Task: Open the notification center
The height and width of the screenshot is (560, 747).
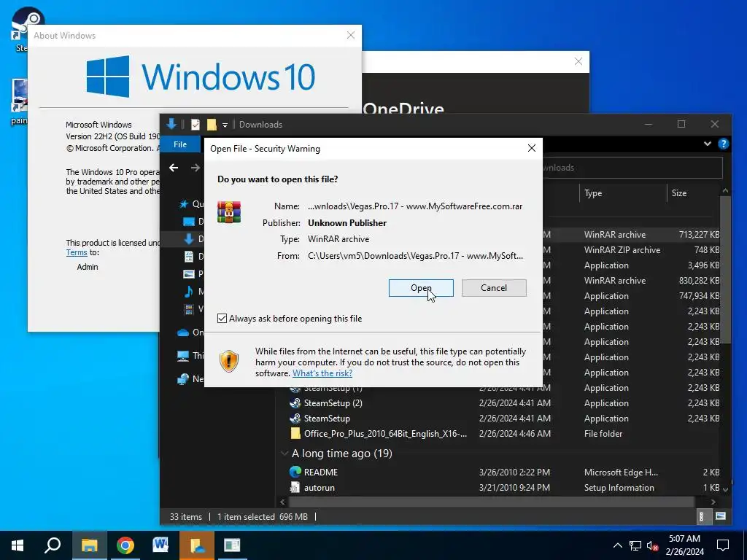Action: 723,545
